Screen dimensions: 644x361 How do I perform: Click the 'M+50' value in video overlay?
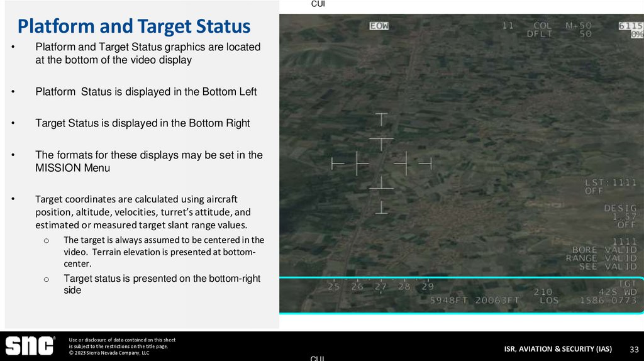pos(579,25)
